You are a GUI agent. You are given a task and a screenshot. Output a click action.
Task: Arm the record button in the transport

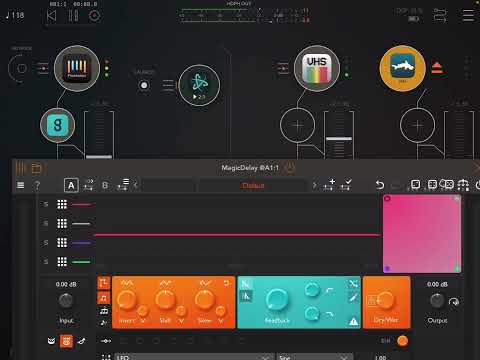tap(94, 16)
